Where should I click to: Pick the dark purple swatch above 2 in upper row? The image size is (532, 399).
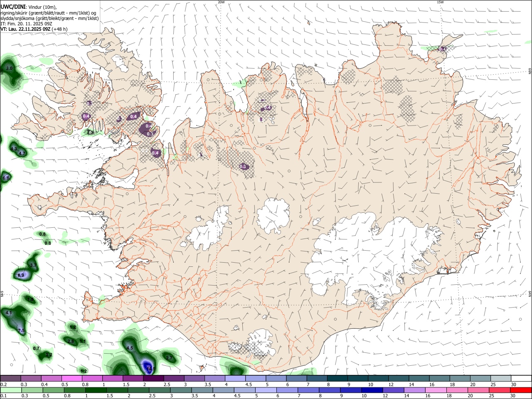point(153,379)
